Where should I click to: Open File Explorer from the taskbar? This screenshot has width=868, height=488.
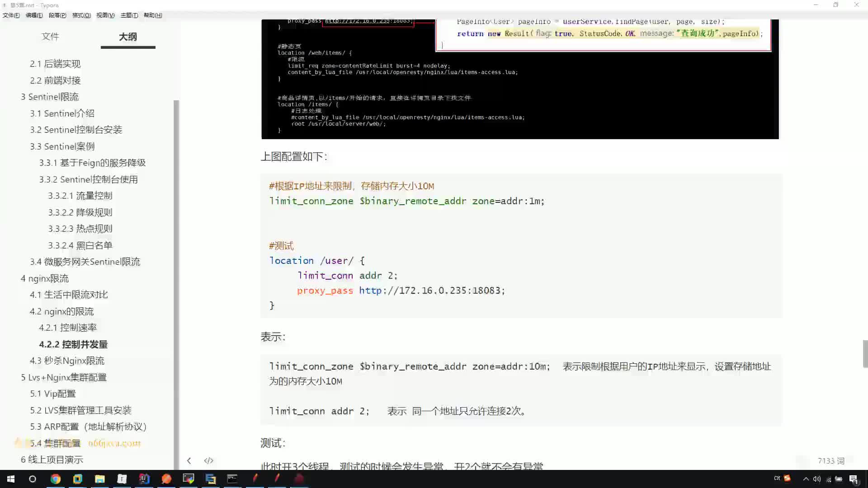click(x=100, y=479)
